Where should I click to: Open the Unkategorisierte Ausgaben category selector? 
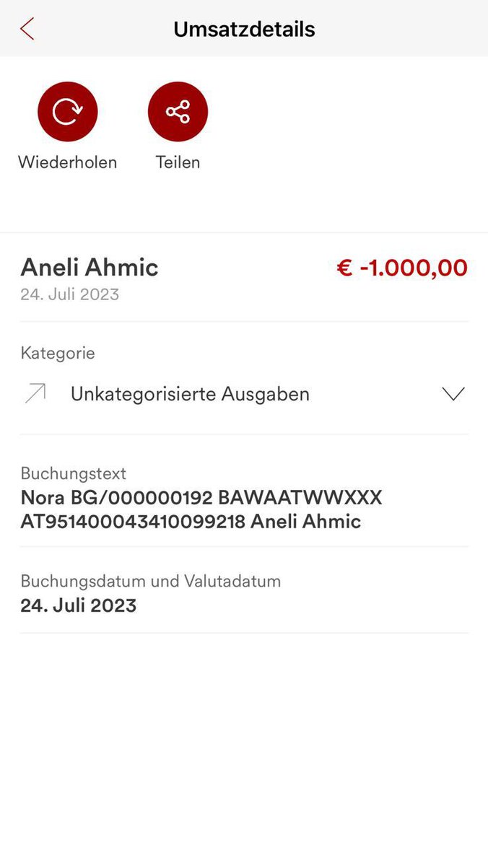[190, 394]
